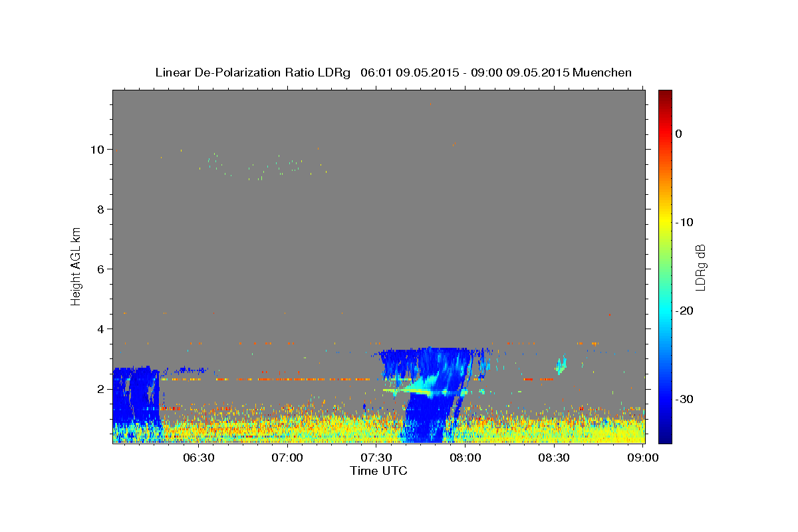Click the colorbar value 0 label
The height and width of the screenshot is (532, 798).
pos(678,134)
